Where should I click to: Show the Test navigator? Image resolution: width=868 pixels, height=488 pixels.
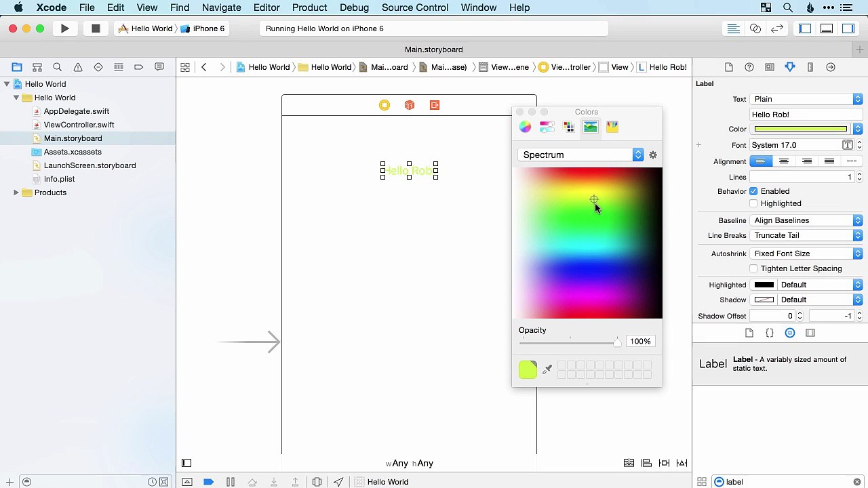click(98, 67)
